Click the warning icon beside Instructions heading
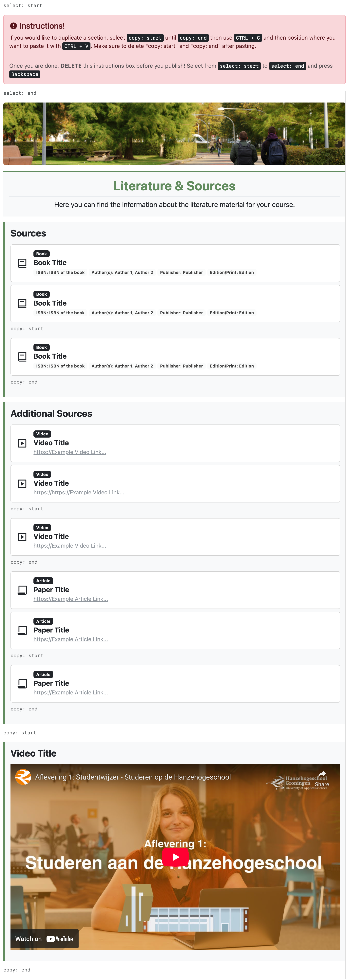Screen dimensions: 346x980 click(13, 26)
